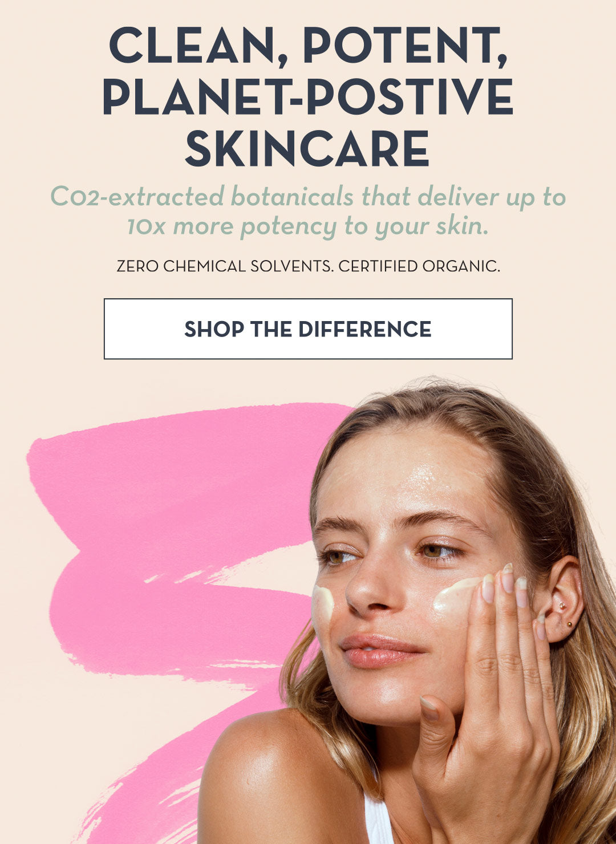Click the "CO2-extracted botanicals" subheading line
This screenshot has width=616, height=844.
tap(308, 197)
